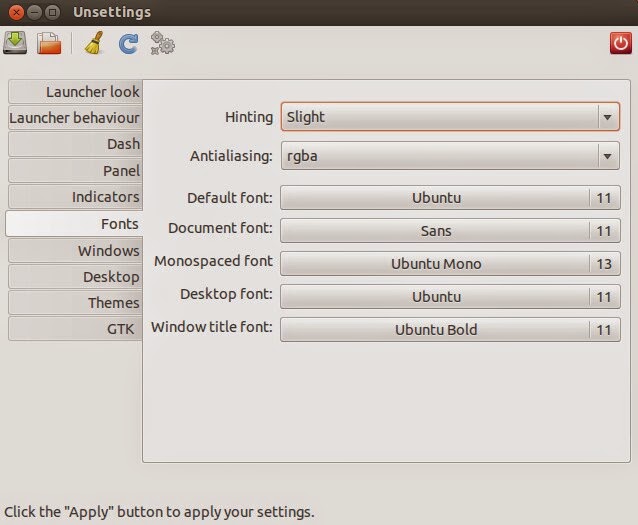Close the Unsettings window
Viewport: 638px width, 525px height.
point(16,13)
